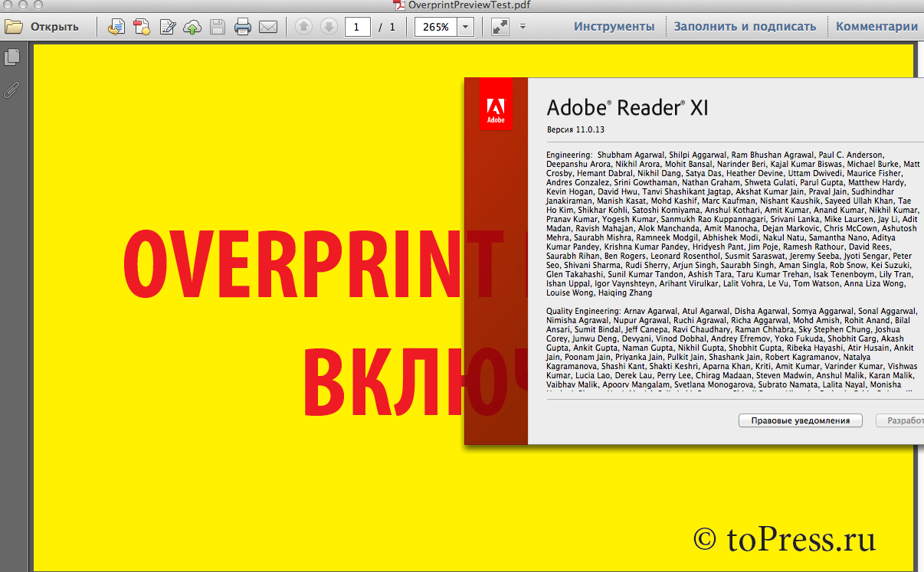Screen dimensions: 924x572
Task: Open the Комментарии panel
Action: point(876,26)
